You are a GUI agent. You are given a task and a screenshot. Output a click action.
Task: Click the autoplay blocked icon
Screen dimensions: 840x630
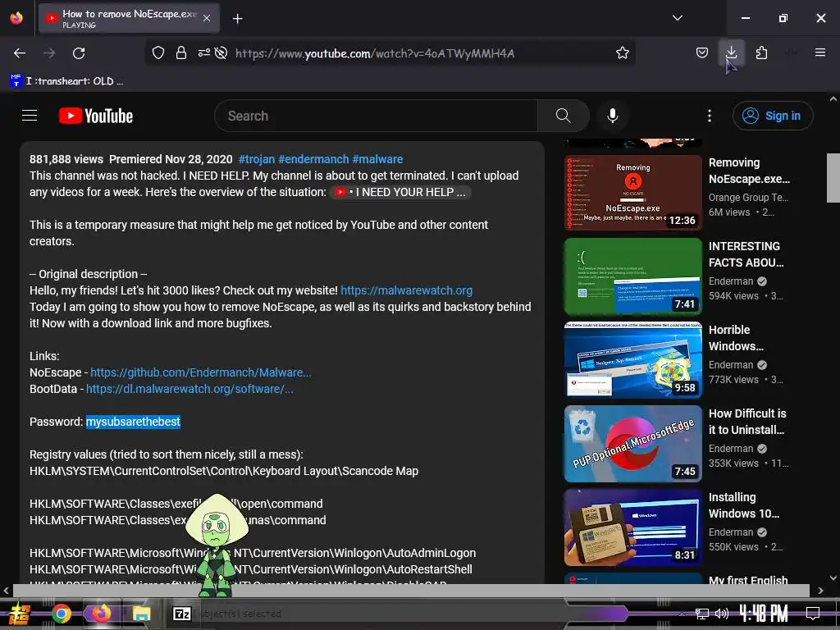221,53
